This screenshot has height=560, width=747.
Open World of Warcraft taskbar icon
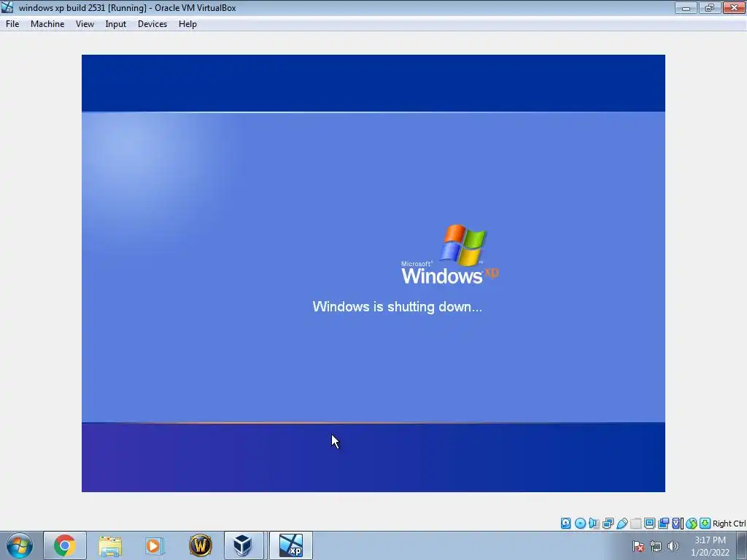point(200,545)
